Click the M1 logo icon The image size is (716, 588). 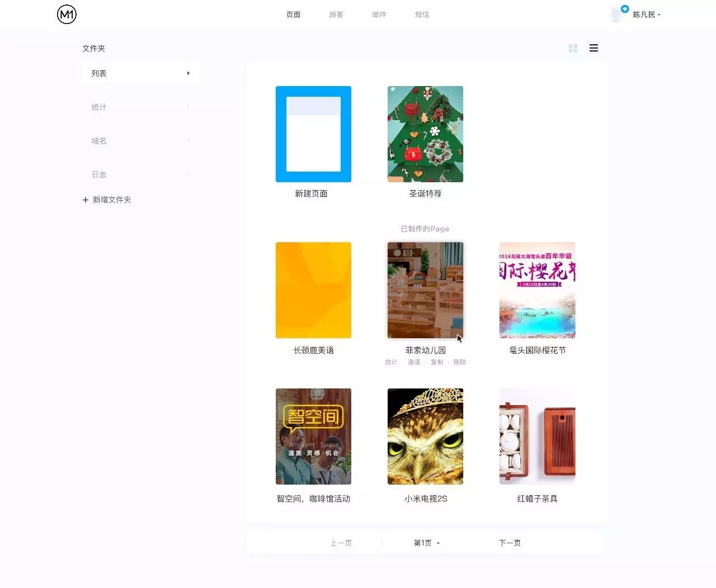coord(67,15)
